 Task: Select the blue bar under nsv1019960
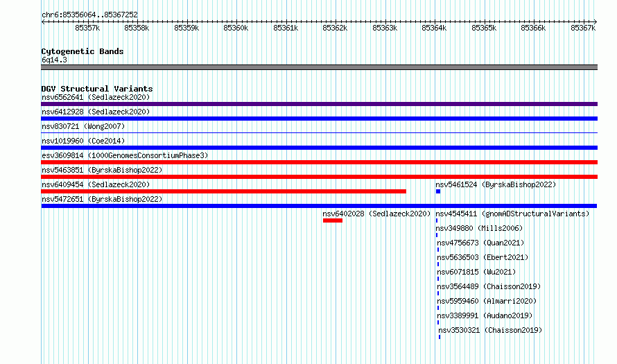[319, 148]
